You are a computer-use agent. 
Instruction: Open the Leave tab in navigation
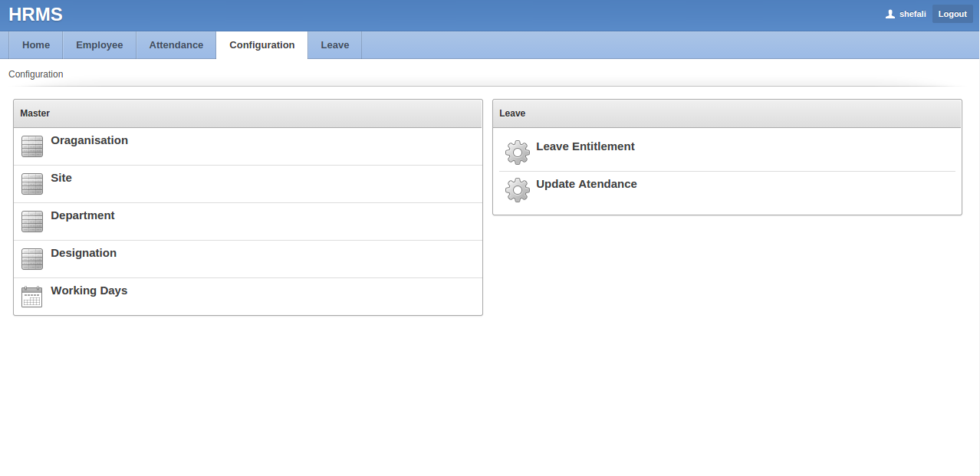[335, 45]
